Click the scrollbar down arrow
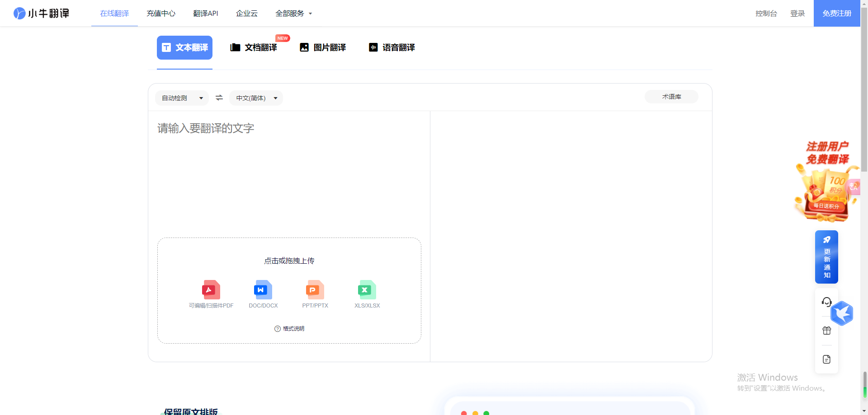Viewport: 868px width, 415px height. coord(864,411)
